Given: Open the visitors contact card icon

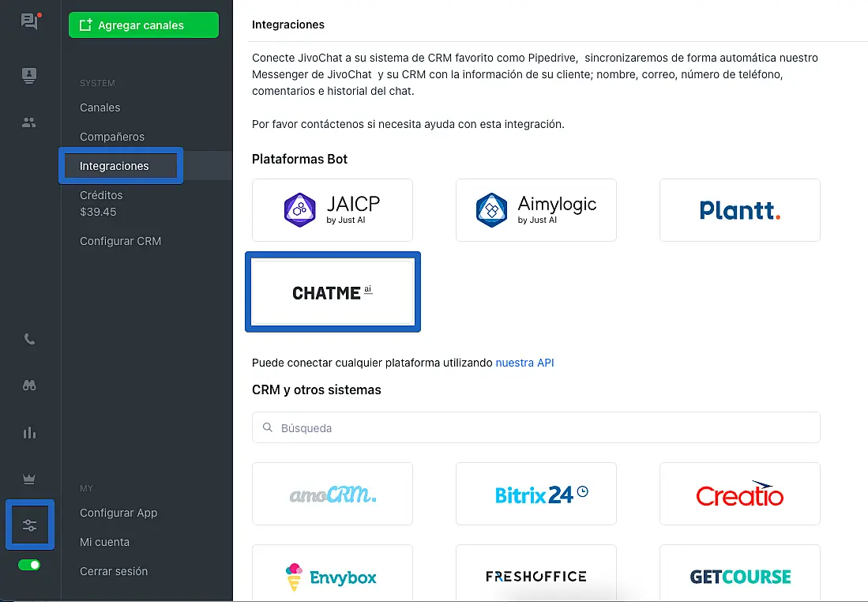Looking at the screenshot, I should pos(29,76).
